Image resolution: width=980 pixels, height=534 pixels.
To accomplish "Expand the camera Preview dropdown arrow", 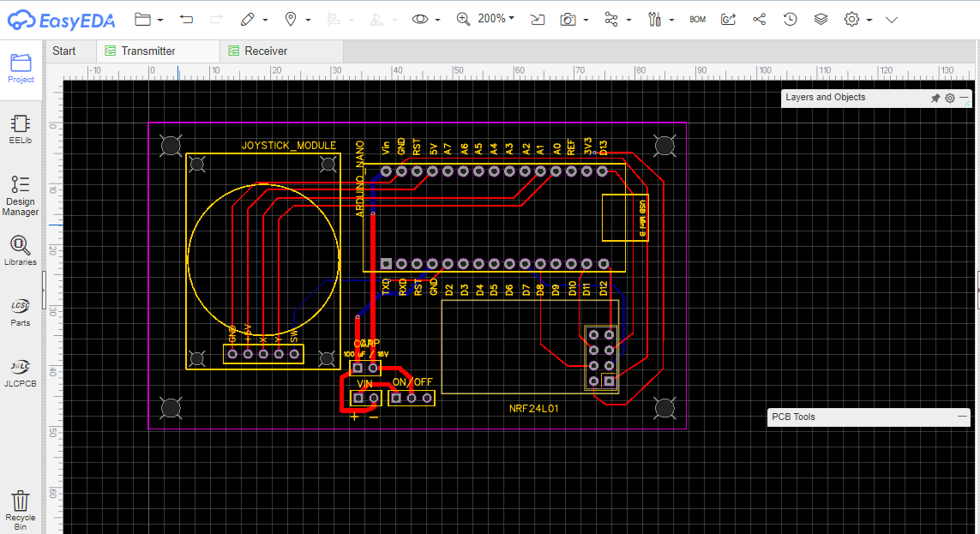I will coord(586,20).
